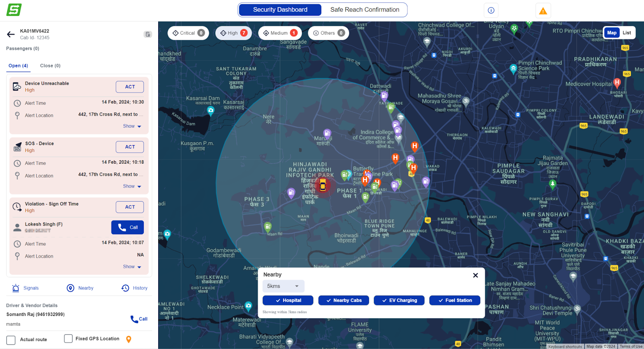Viewport: 644px width, 349px height.
Task: Enable the Fixed GPS Location checkbox
Action: [x=68, y=339]
